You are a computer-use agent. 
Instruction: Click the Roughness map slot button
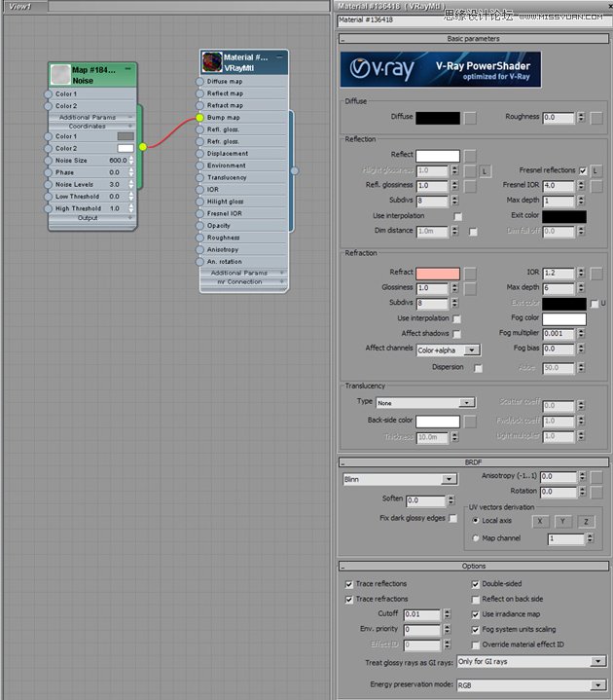(x=596, y=118)
